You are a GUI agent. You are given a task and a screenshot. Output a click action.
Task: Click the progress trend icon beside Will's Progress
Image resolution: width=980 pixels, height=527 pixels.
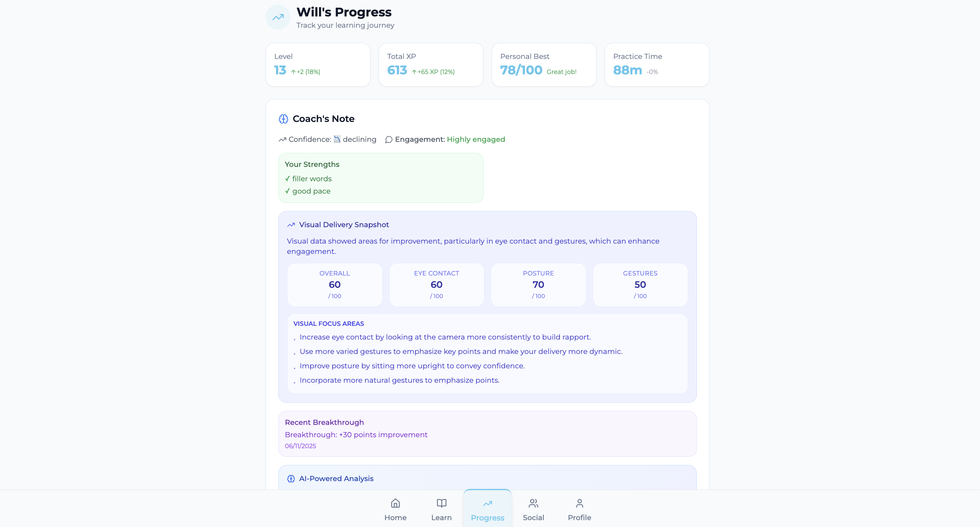tap(278, 17)
